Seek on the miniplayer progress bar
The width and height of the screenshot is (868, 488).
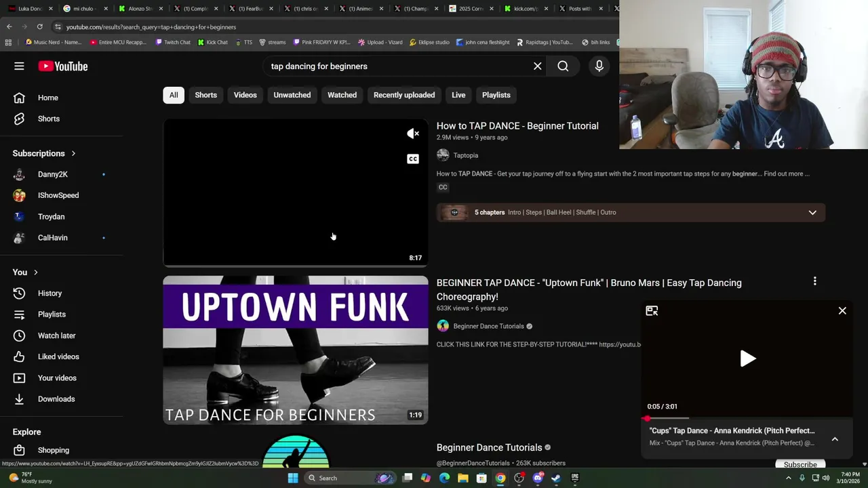tap(747, 418)
